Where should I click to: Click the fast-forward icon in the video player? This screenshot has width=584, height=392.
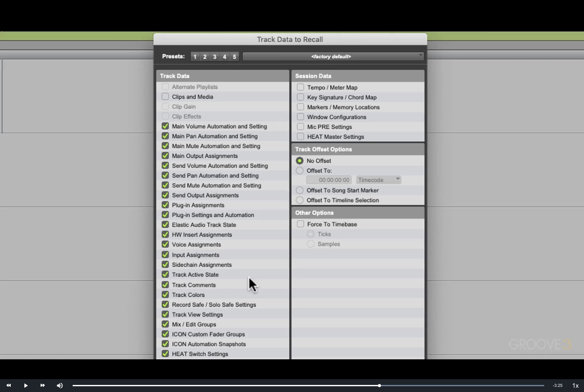[43, 385]
